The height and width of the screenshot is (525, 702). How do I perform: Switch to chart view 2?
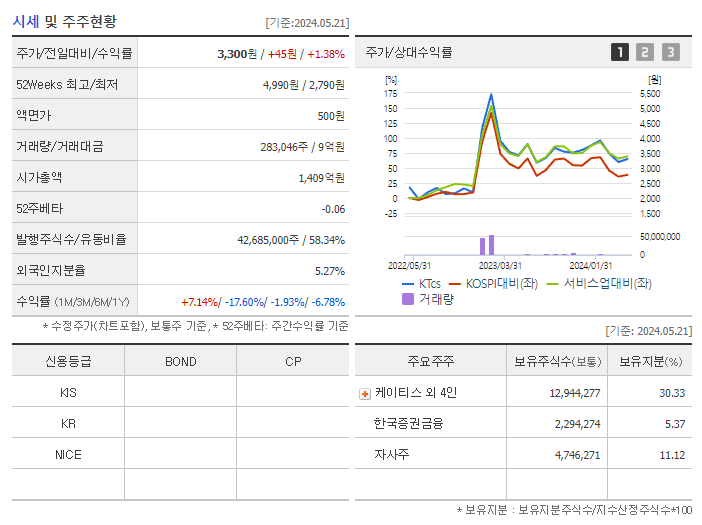click(x=645, y=52)
